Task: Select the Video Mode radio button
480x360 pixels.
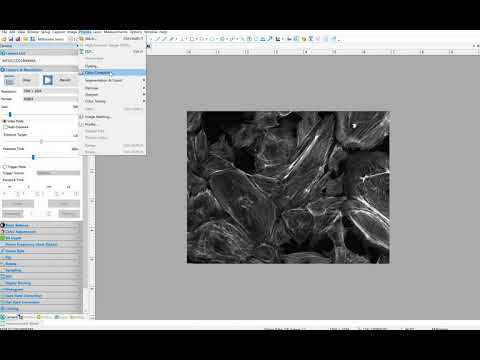Action: click(x=5, y=121)
